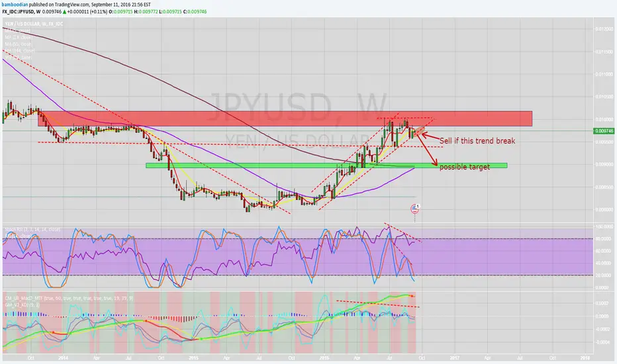Click the 2015 label on the time axis
This screenshot has width=617, height=364.
click(193, 358)
